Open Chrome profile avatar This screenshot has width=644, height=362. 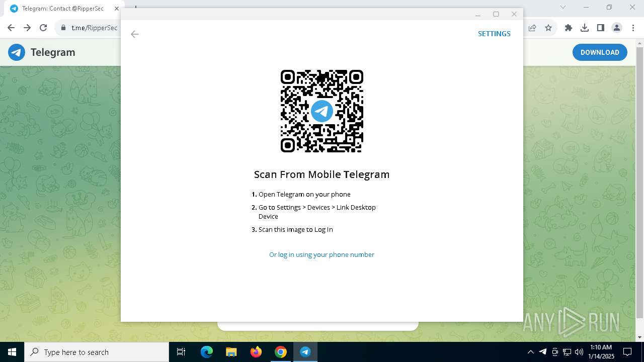point(617,28)
